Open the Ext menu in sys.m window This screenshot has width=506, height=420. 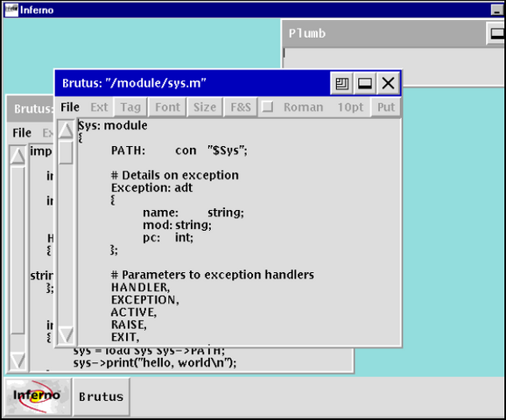(99, 107)
